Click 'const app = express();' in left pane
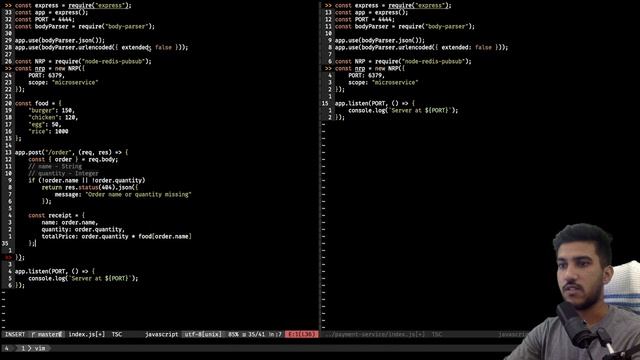 coord(51,13)
